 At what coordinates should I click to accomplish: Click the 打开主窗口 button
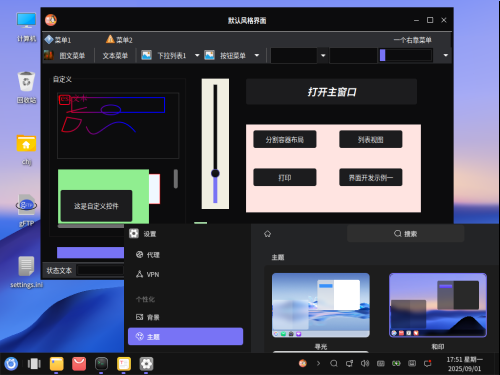tap(331, 92)
